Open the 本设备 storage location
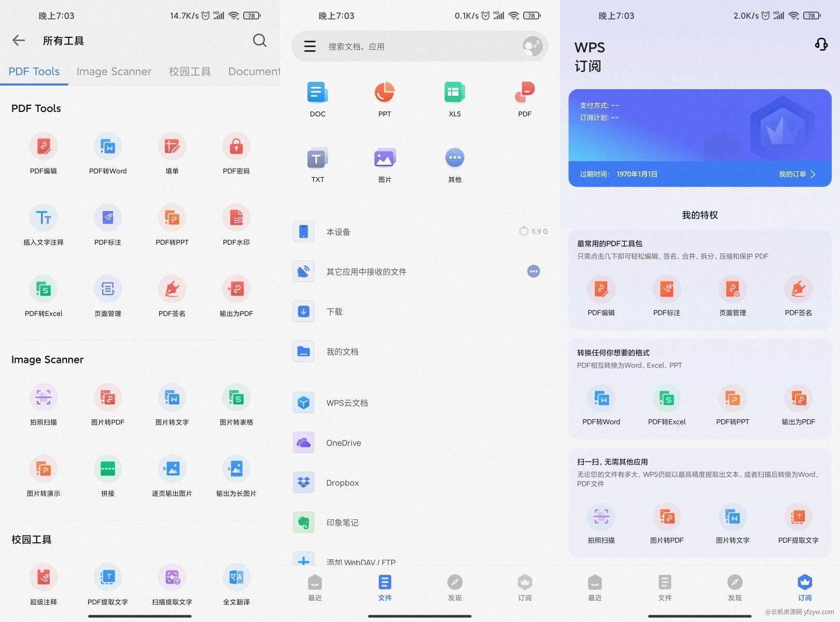This screenshot has height=622, width=840. (x=420, y=232)
